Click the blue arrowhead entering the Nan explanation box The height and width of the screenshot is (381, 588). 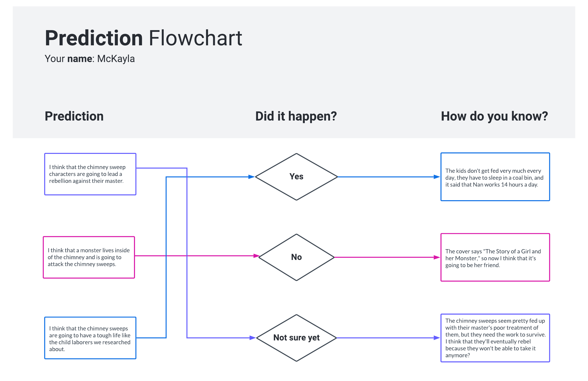pyautogui.click(x=437, y=177)
